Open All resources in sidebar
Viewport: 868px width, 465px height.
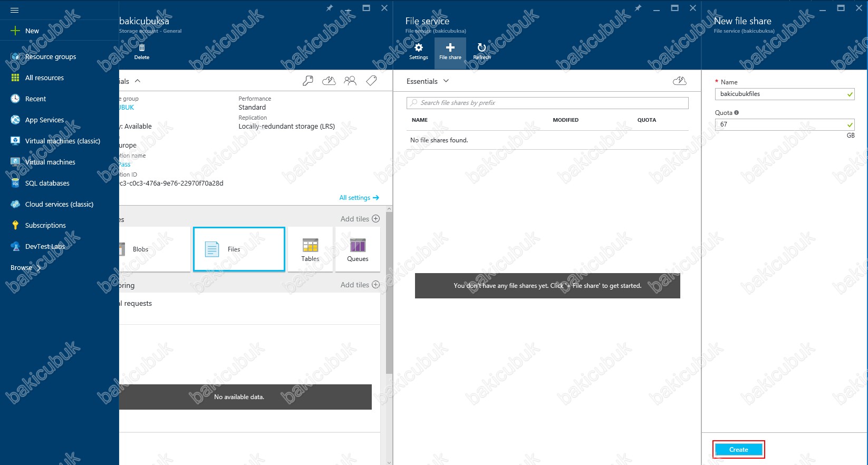[x=44, y=77]
